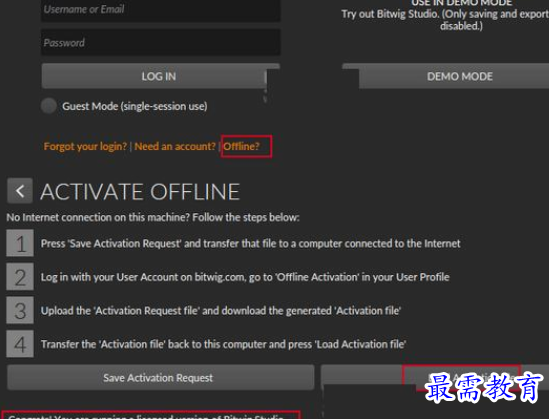Select step 4 'Transfer the Activation file' text
The width and height of the screenshot is (549, 419).
[223, 344]
